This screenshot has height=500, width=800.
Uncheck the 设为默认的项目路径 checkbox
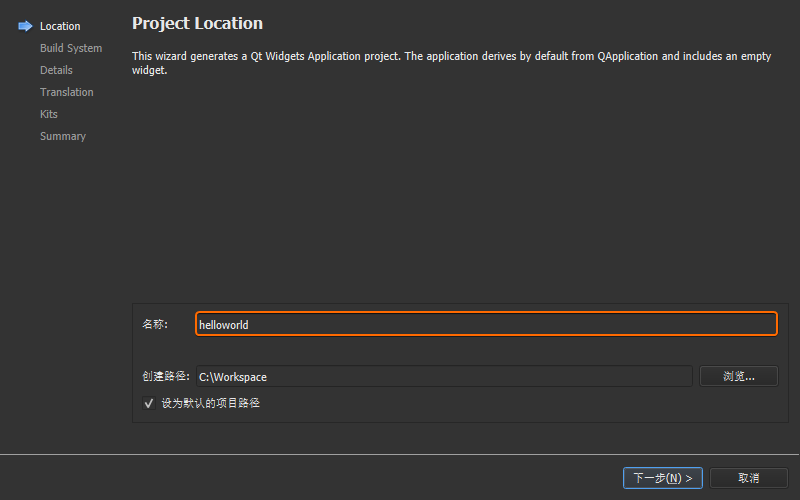tap(148, 404)
